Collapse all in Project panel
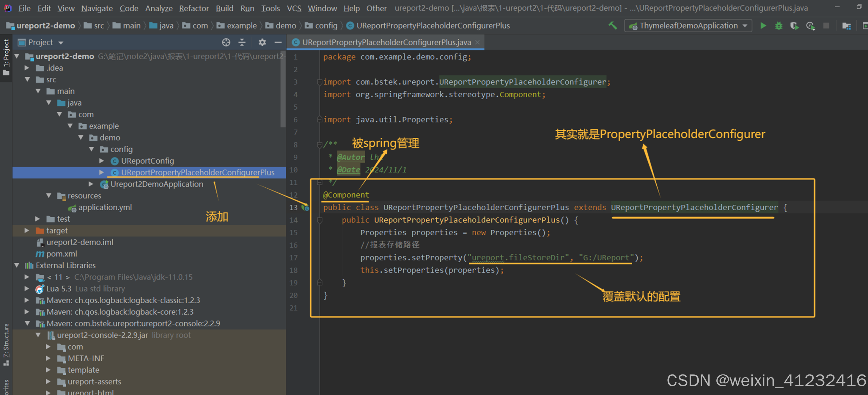The height and width of the screenshot is (395, 868). pos(242,42)
